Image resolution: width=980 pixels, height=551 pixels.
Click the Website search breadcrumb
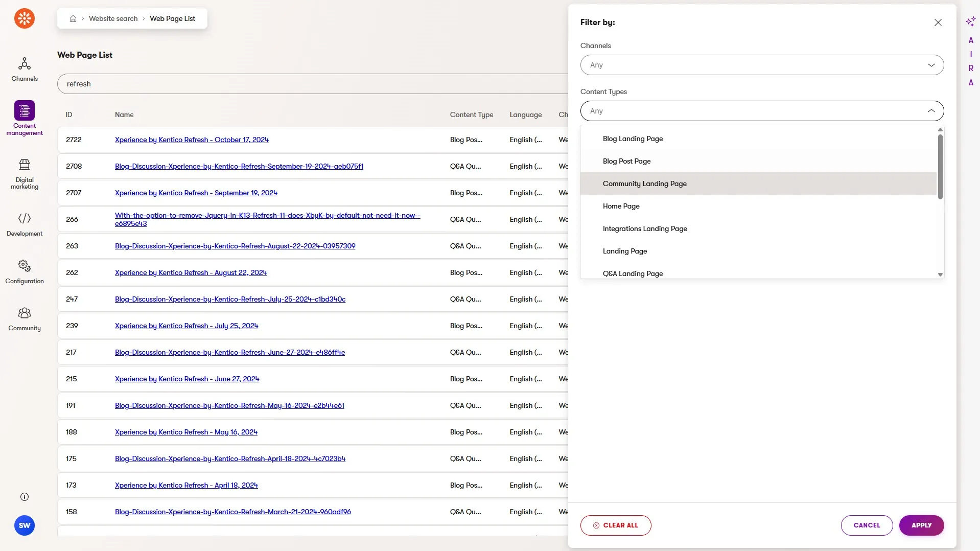[x=113, y=18]
